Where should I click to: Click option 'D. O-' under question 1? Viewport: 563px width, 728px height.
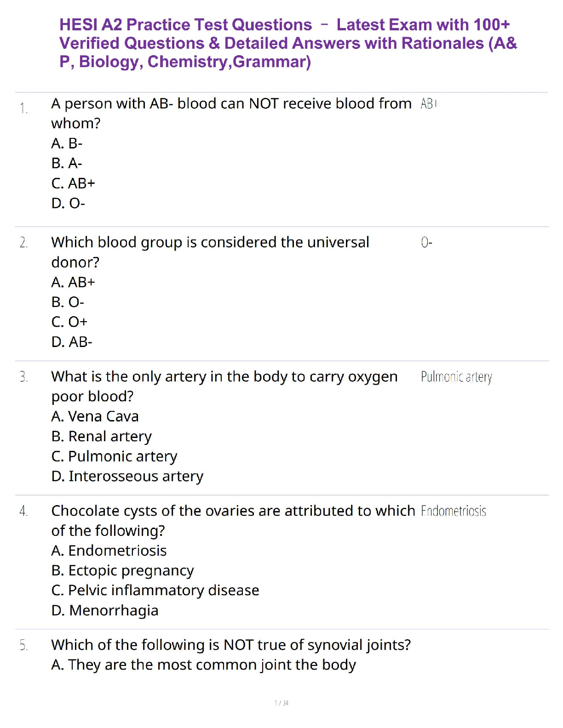68,203
